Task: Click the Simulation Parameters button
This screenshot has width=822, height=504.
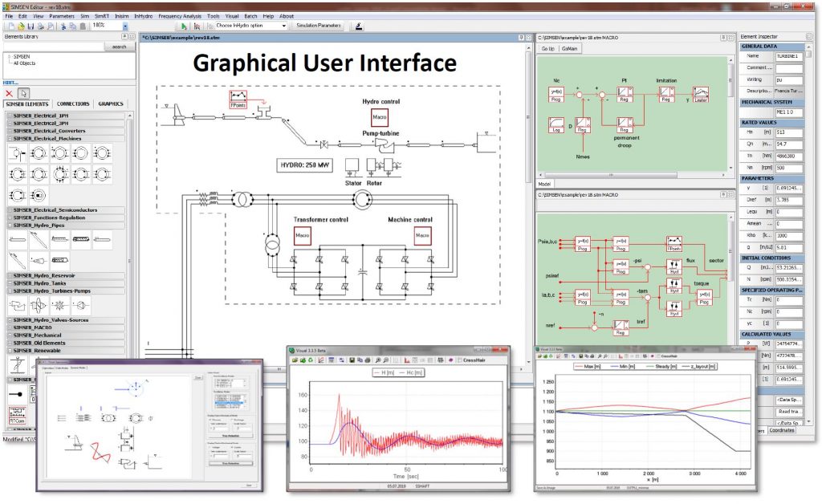Action: tap(319, 26)
